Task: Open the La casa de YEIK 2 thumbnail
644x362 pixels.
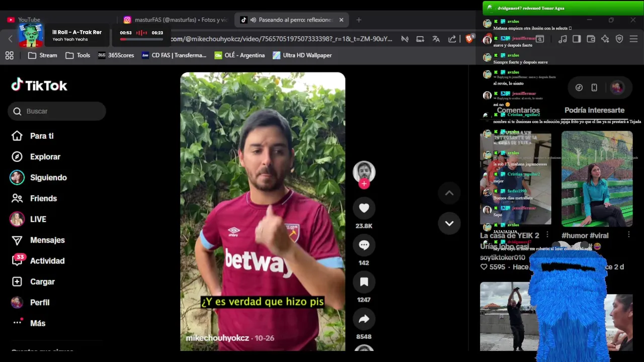Action: tap(515, 179)
